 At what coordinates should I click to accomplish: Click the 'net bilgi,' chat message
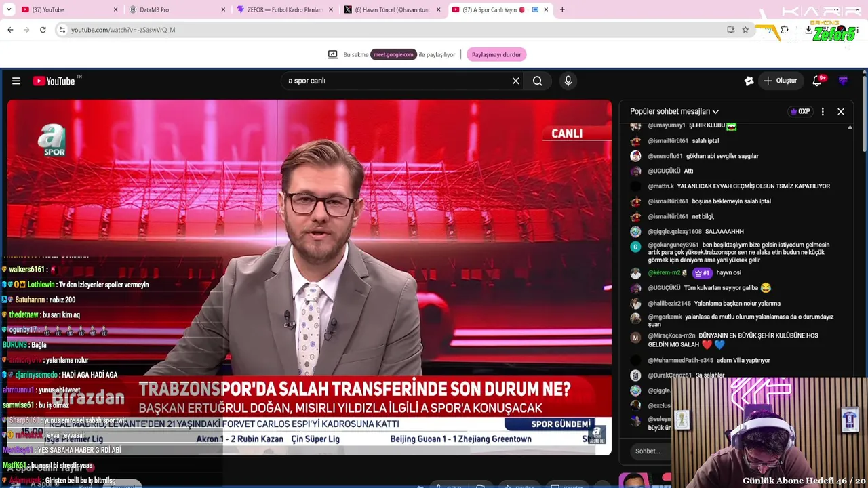click(x=703, y=217)
